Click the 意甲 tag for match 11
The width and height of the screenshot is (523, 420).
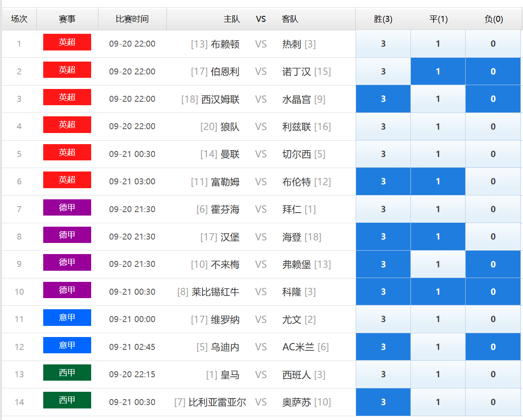click(x=67, y=317)
